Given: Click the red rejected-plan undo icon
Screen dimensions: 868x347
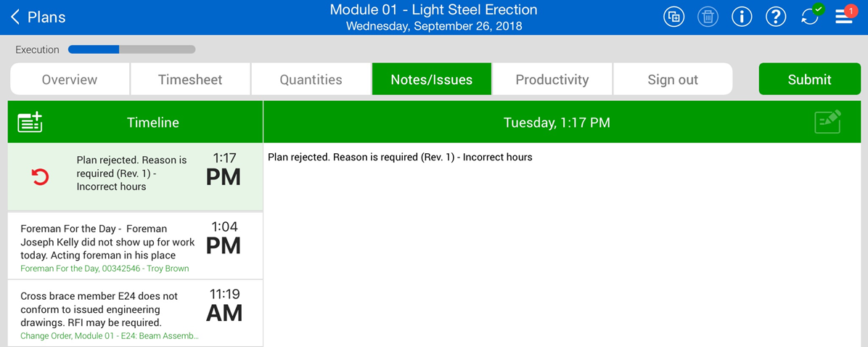Looking at the screenshot, I should (40, 176).
